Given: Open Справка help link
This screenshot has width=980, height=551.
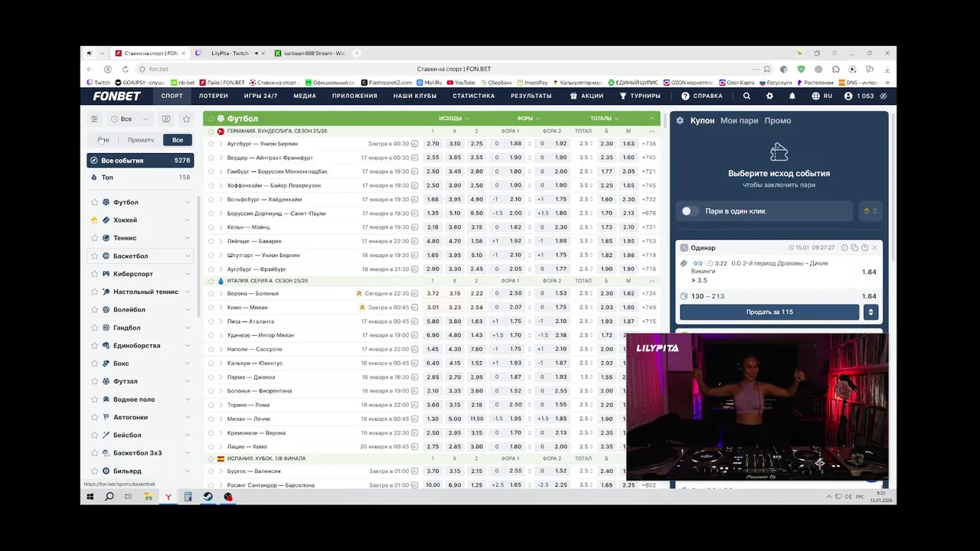Looking at the screenshot, I should (x=702, y=96).
